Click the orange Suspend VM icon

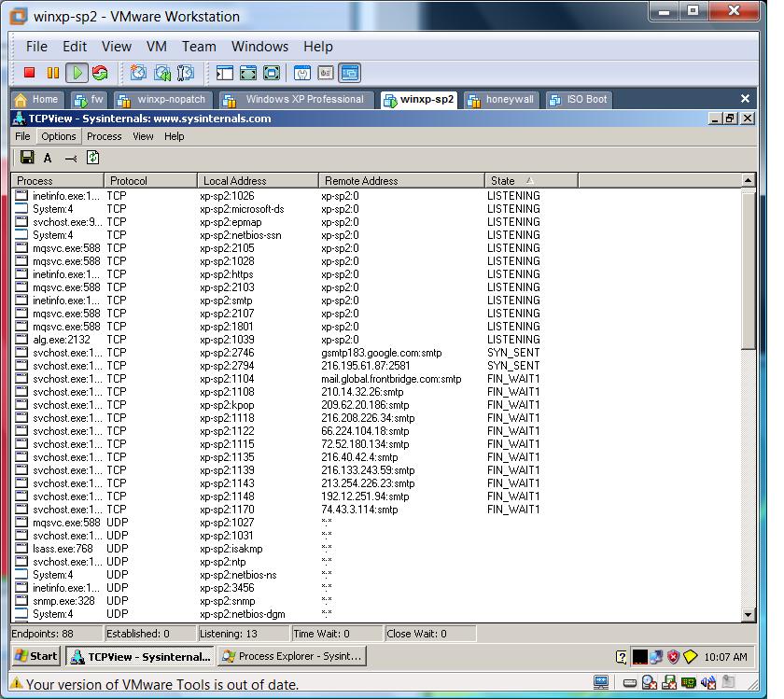(53, 73)
